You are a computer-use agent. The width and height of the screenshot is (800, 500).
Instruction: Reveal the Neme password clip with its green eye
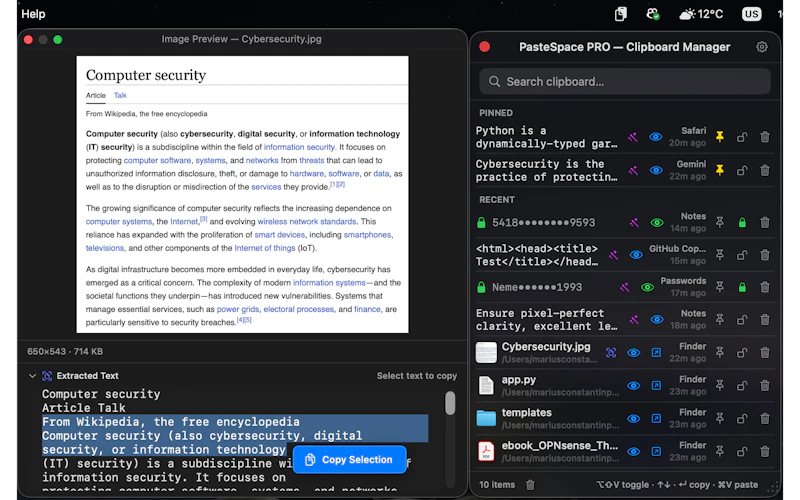[647, 288]
